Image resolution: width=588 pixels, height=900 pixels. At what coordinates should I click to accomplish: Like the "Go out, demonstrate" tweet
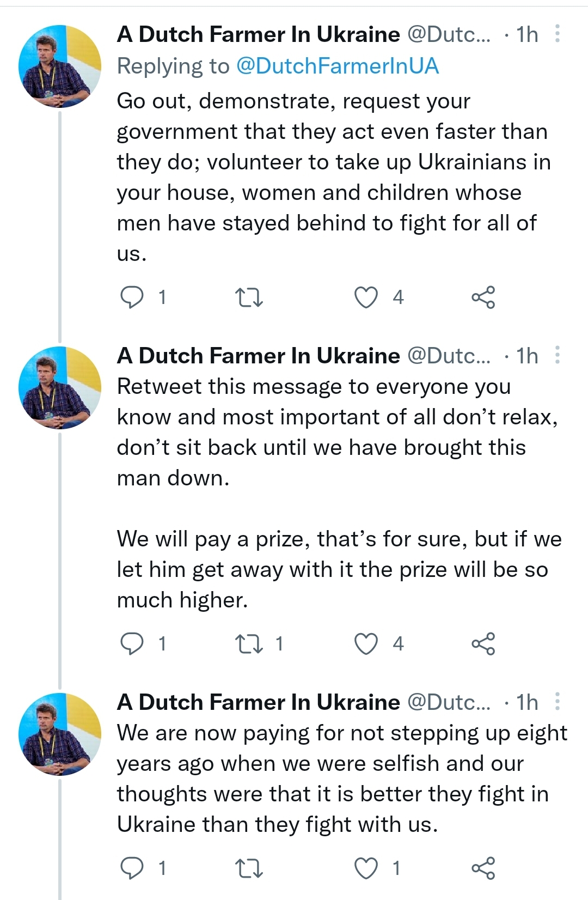tap(366, 297)
